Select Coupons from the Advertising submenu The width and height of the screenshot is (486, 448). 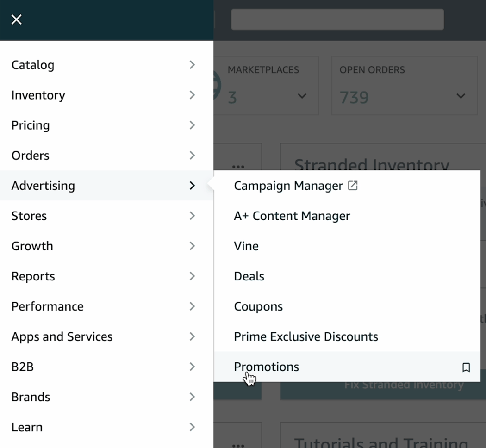[x=258, y=306]
